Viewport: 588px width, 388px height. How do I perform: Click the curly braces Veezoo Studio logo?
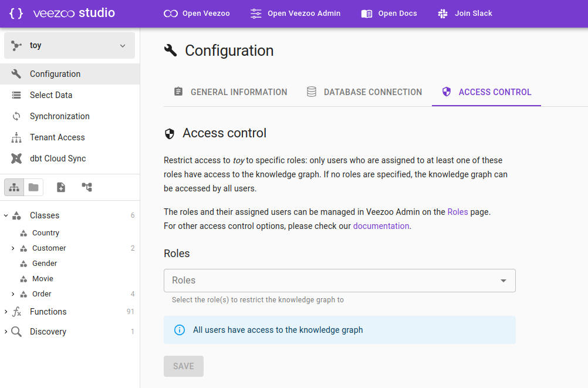click(x=16, y=14)
